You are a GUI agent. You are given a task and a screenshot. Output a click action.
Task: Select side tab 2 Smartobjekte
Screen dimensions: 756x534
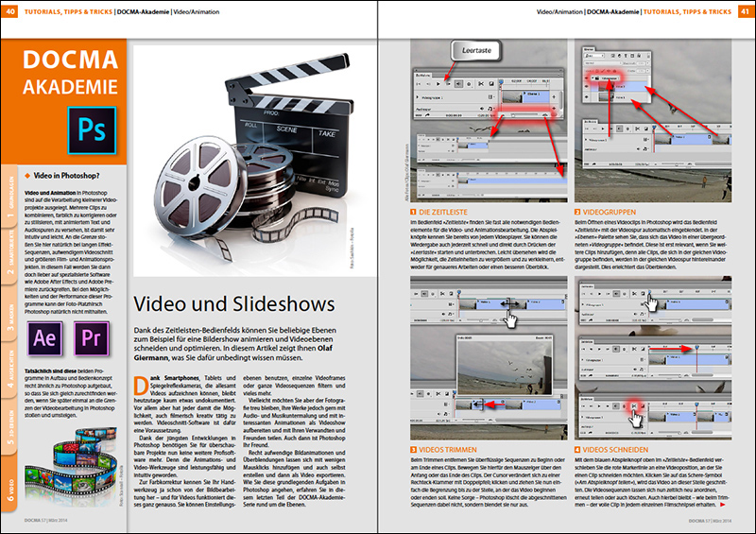[9, 258]
